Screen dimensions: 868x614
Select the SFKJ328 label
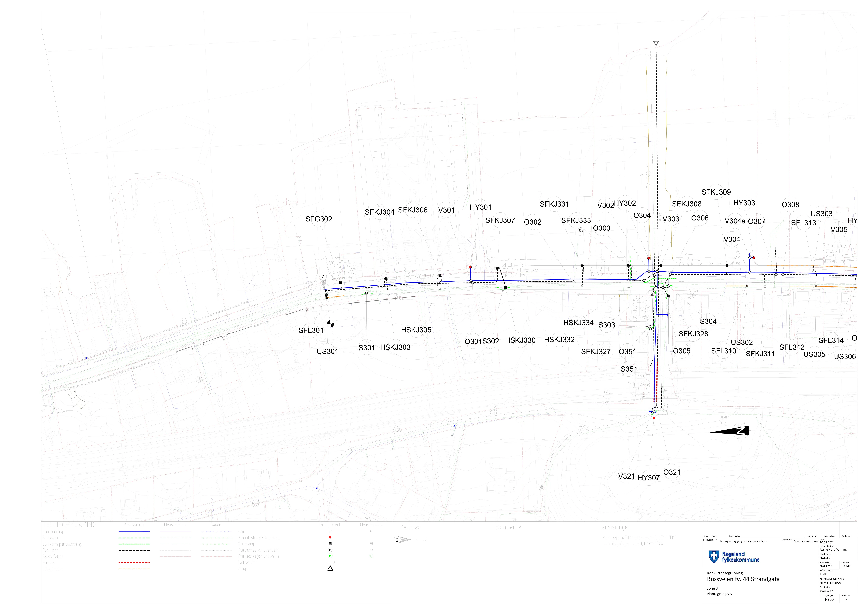click(x=693, y=334)
